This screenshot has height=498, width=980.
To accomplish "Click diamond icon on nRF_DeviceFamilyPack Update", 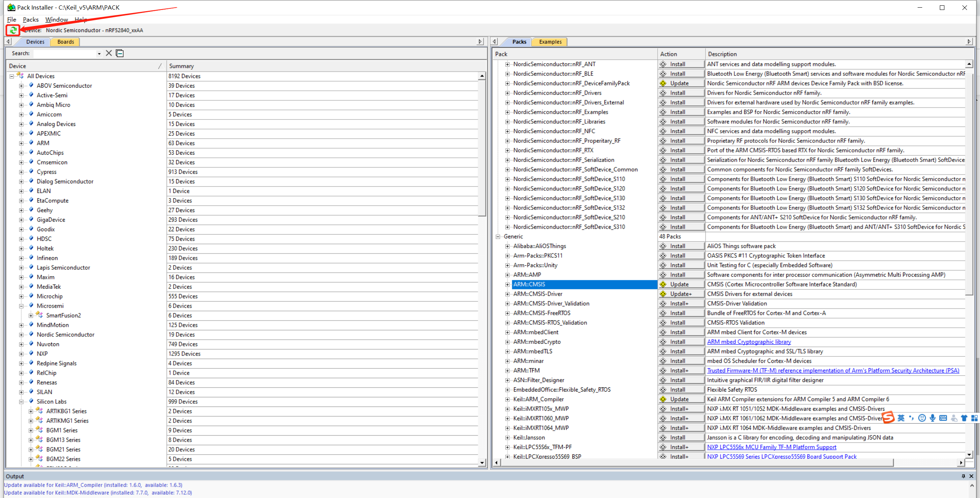I will [663, 83].
